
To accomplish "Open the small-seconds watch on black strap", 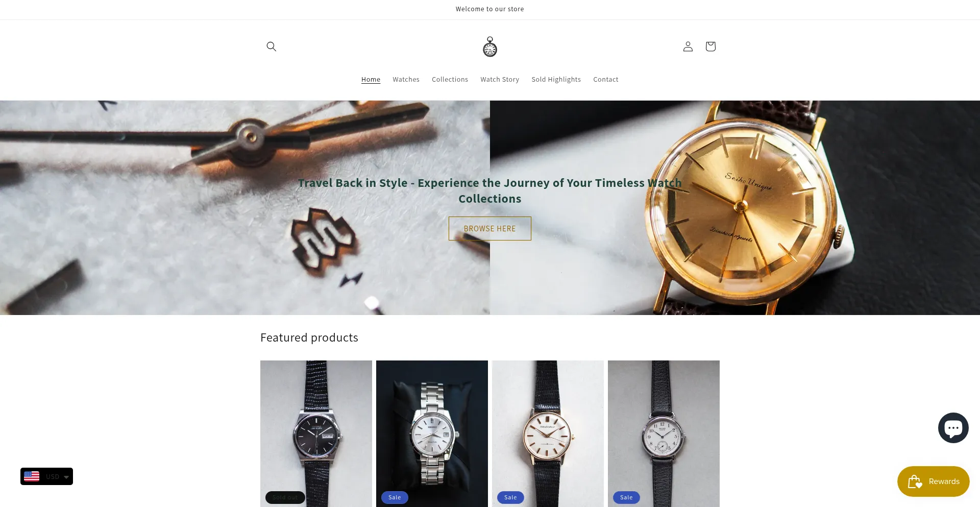I will [664, 433].
